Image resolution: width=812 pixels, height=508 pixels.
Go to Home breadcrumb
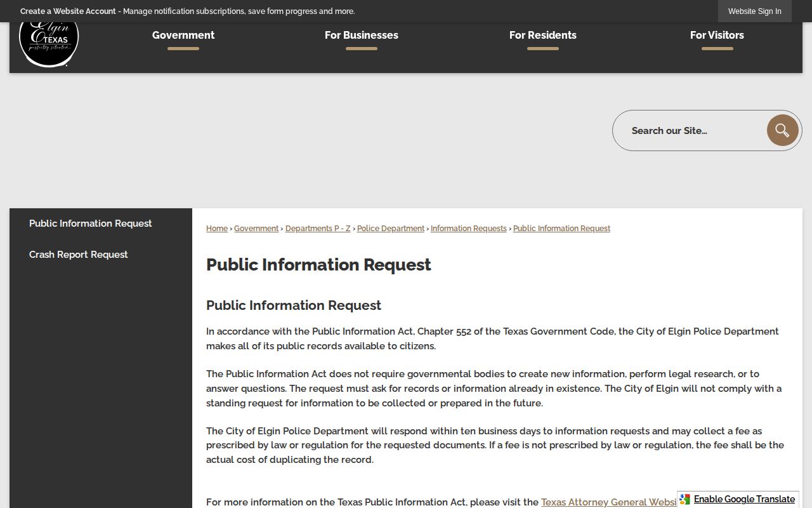pyautogui.click(x=217, y=229)
